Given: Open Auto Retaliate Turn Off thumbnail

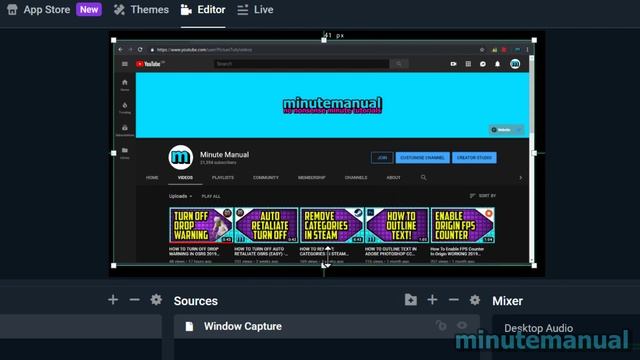Looking at the screenshot, I should [x=266, y=225].
